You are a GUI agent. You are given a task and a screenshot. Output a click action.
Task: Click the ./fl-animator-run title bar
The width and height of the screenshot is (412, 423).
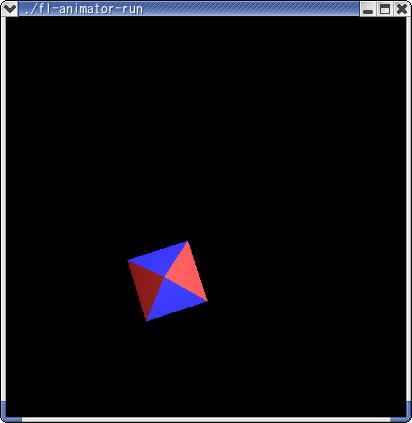(x=189, y=9)
